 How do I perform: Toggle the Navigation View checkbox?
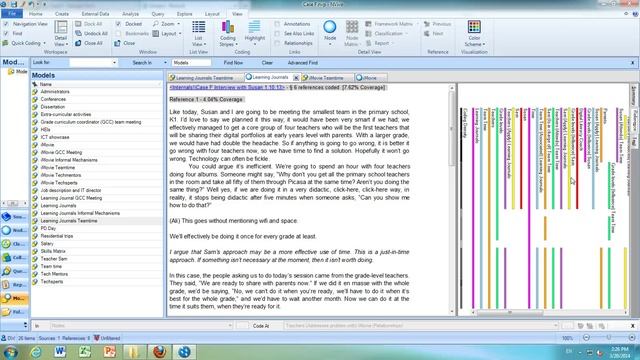coord(6,24)
